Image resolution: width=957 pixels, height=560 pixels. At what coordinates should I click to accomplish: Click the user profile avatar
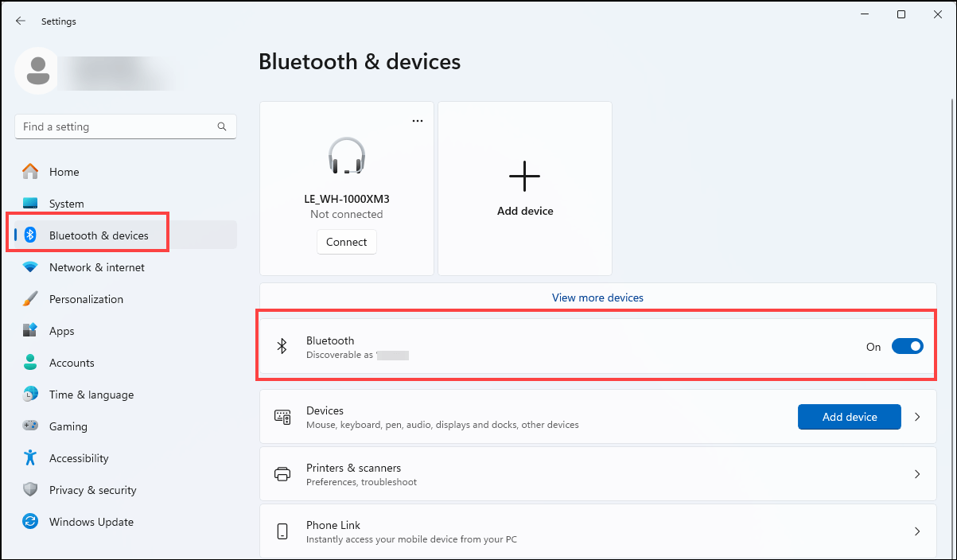(x=37, y=71)
